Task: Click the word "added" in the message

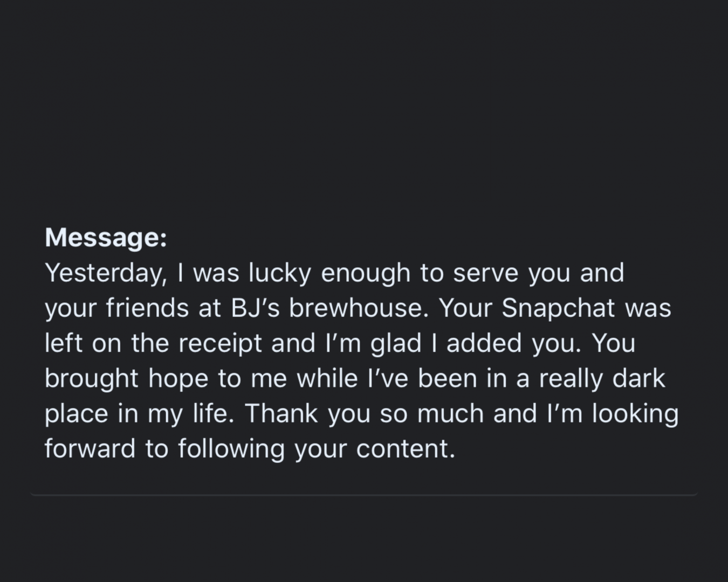Action: click(484, 343)
